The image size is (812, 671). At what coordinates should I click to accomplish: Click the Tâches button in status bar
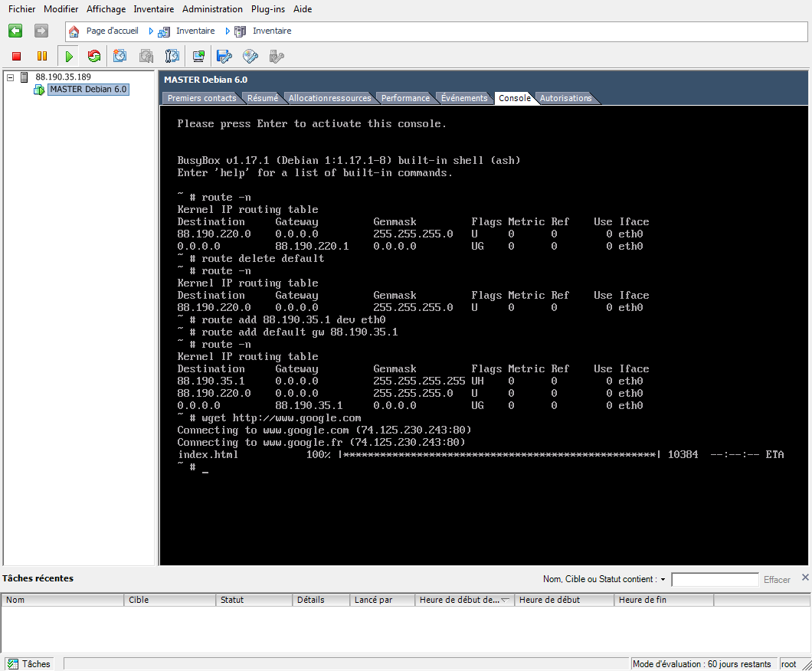click(30, 664)
